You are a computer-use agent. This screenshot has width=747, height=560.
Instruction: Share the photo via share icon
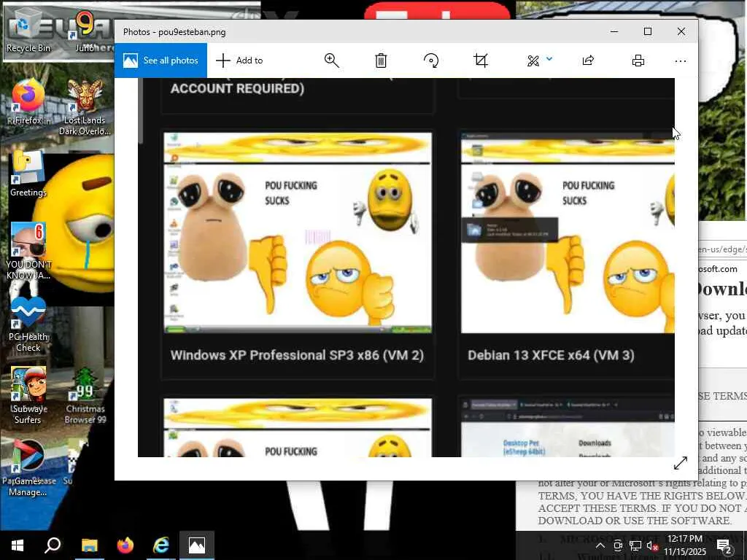[589, 61]
